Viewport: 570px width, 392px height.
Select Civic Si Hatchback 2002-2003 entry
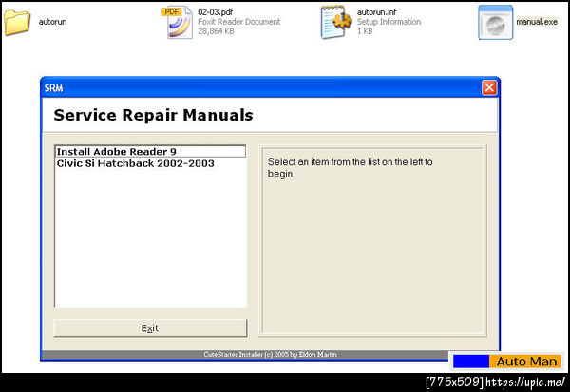[x=150, y=163]
